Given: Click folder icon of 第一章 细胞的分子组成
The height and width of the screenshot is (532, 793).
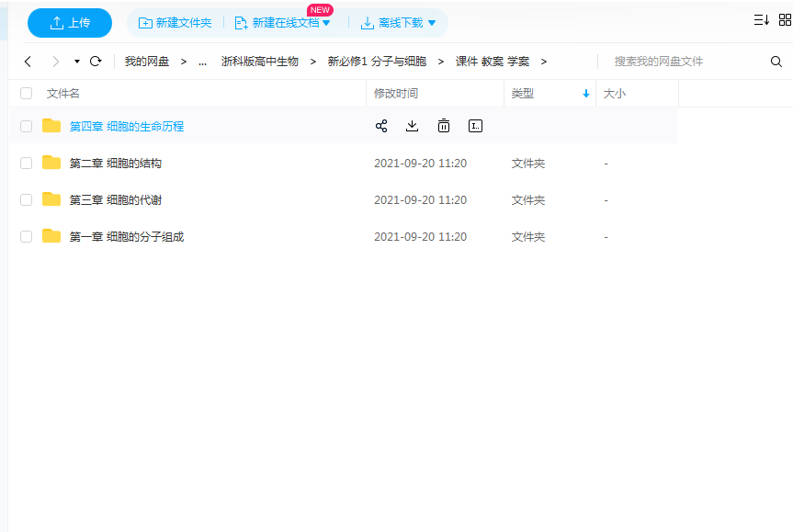Looking at the screenshot, I should pos(51,235).
